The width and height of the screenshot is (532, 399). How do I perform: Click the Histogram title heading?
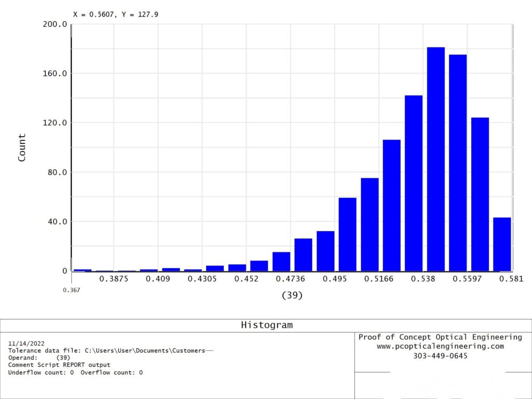pos(267,325)
